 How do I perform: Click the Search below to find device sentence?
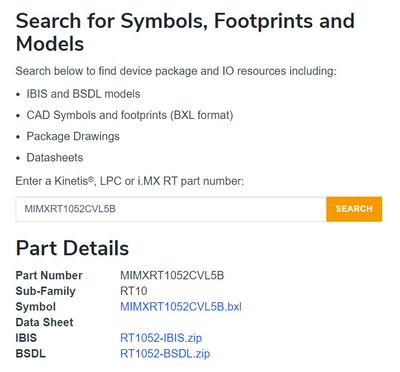[176, 71]
